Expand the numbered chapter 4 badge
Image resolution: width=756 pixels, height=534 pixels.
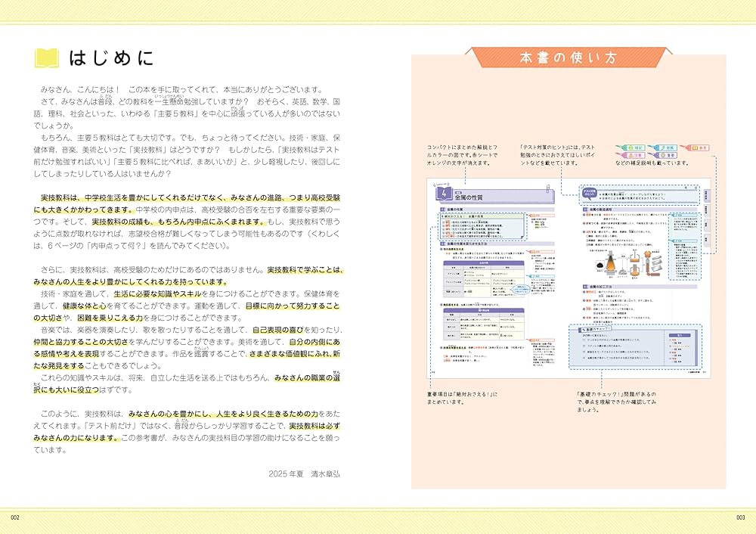point(443,192)
